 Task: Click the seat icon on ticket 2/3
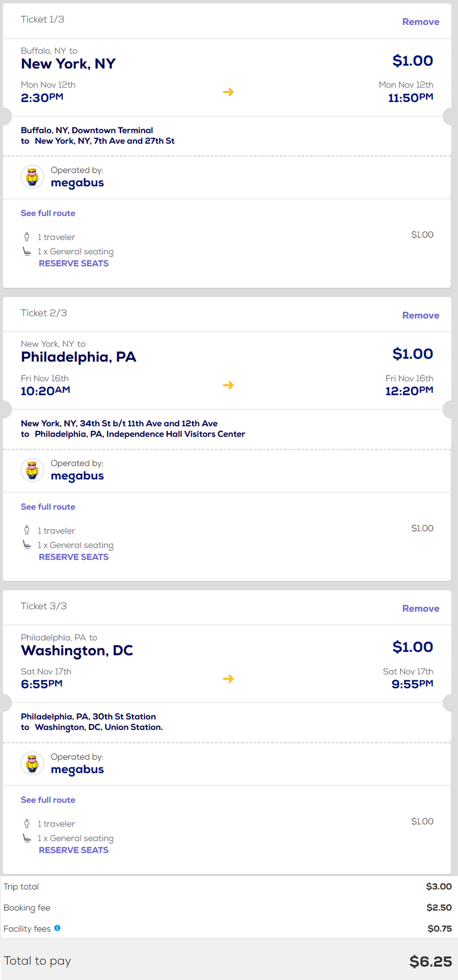click(x=27, y=545)
